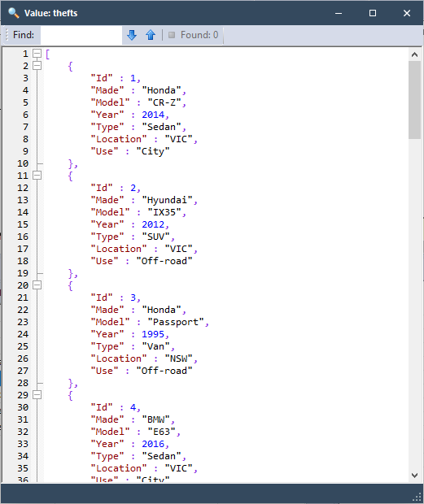This screenshot has width=424, height=504.
Task: Click line number 19 in the gutter
Action: [23, 273]
